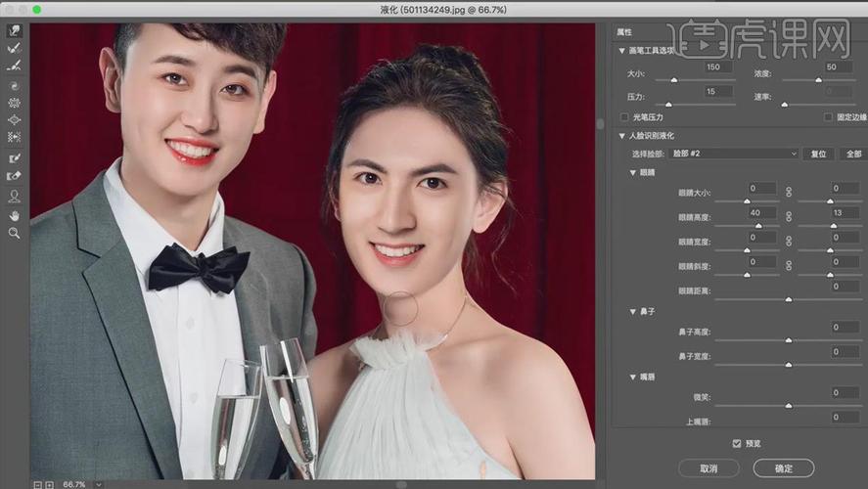This screenshot has height=489, width=868.
Task: Open the 脸部 #2 face selection dropdown
Action: (x=735, y=154)
